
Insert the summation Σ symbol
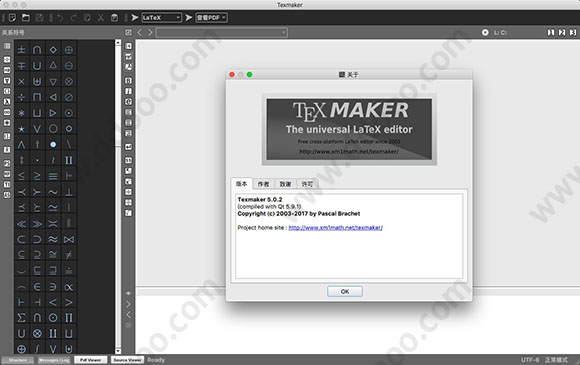pyautogui.click(x=21, y=317)
